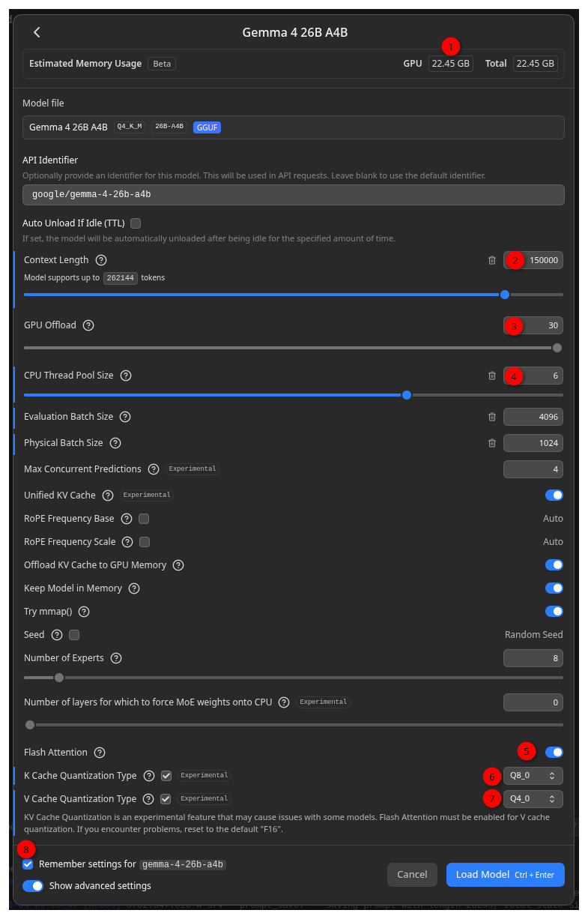Toggle Offload KV Cache to GPU Memory
This screenshot has width=588, height=919.
tap(554, 565)
